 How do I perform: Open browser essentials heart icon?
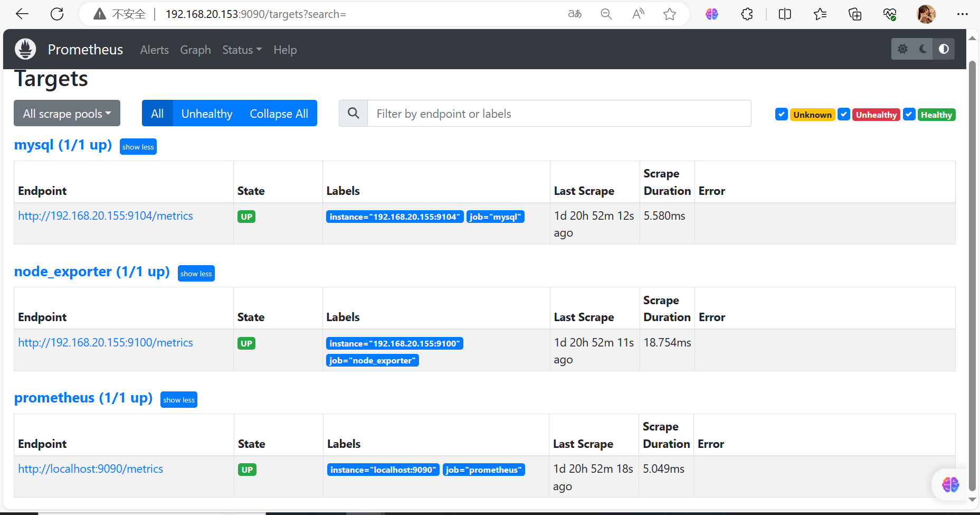tap(890, 14)
